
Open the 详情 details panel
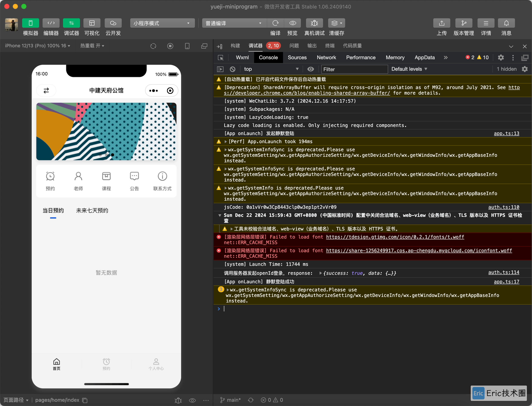[486, 23]
